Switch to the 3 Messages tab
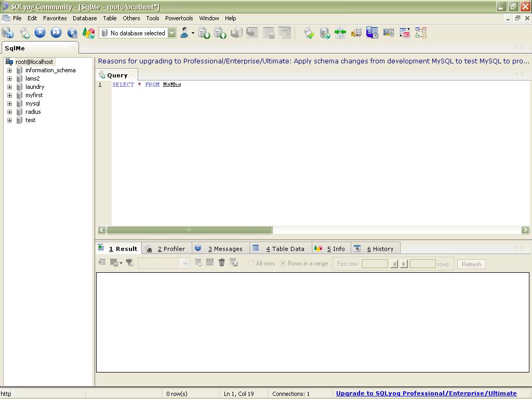The image size is (532, 399). [x=220, y=248]
